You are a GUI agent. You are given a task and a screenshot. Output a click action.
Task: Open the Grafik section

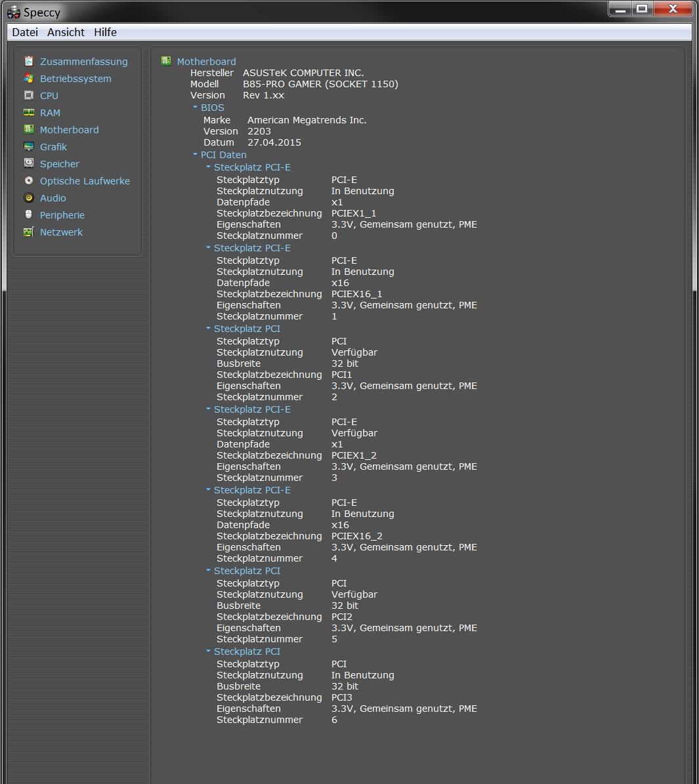click(x=53, y=146)
